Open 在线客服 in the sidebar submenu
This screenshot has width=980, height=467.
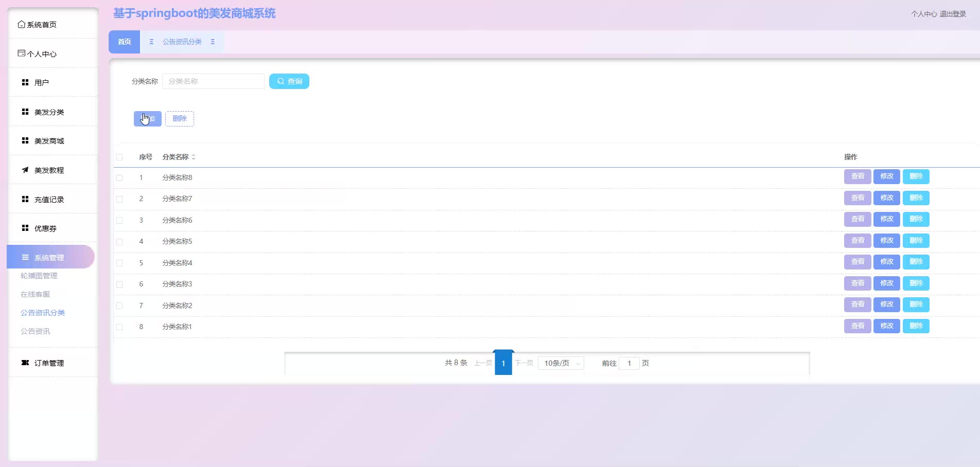click(x=36, y=294)
